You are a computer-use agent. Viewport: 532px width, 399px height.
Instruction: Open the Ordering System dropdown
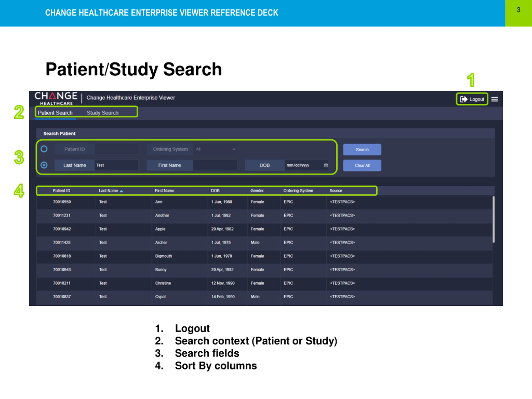click(215, 149)
